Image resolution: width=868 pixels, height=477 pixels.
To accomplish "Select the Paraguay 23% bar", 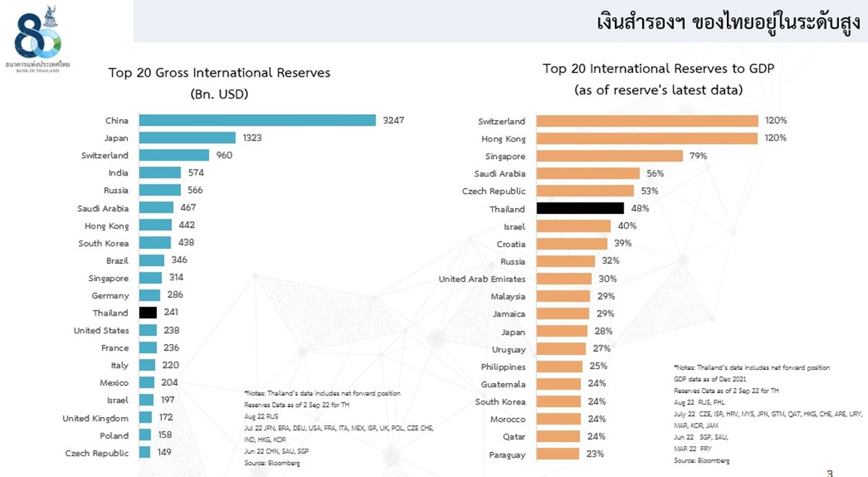I will [558, 454].
